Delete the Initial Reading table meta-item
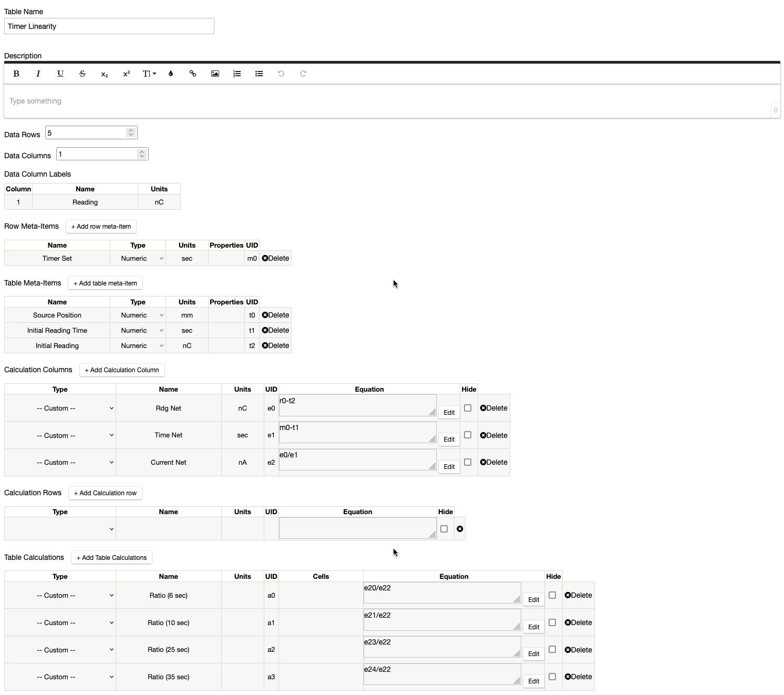The width and height of the screenshot is (784, 695). (275, 346)
